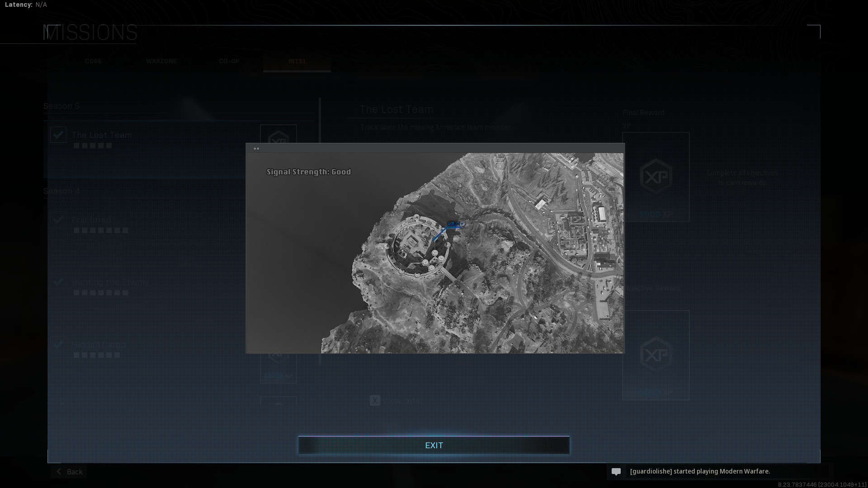
Task: Switch to the CO-OP tab
Action: (x=229, y=61)
